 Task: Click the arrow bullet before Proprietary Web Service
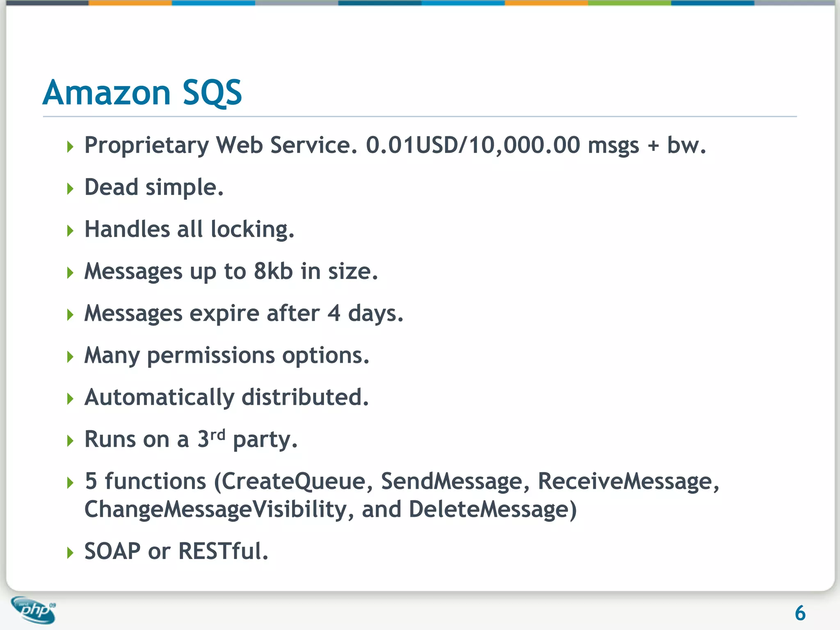pos(70,146)
